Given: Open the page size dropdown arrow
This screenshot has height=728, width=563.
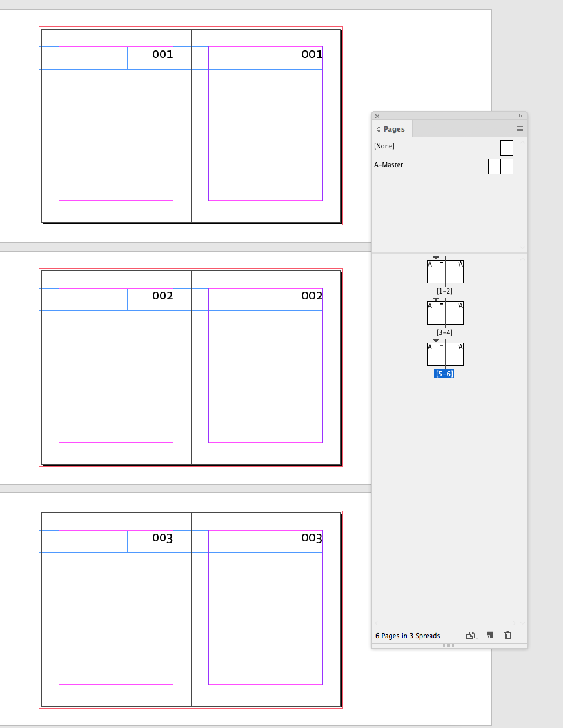Looking at the screenshot, I should pyautogui.click(x=477, y=638).
